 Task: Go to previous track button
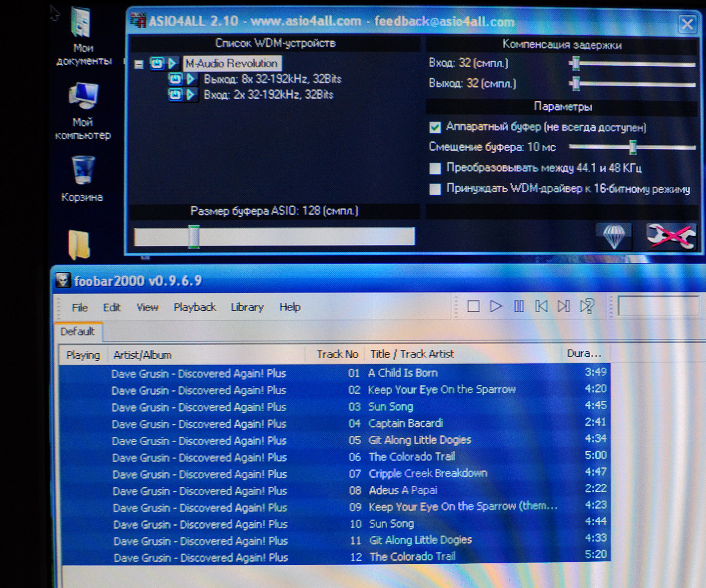541,306
